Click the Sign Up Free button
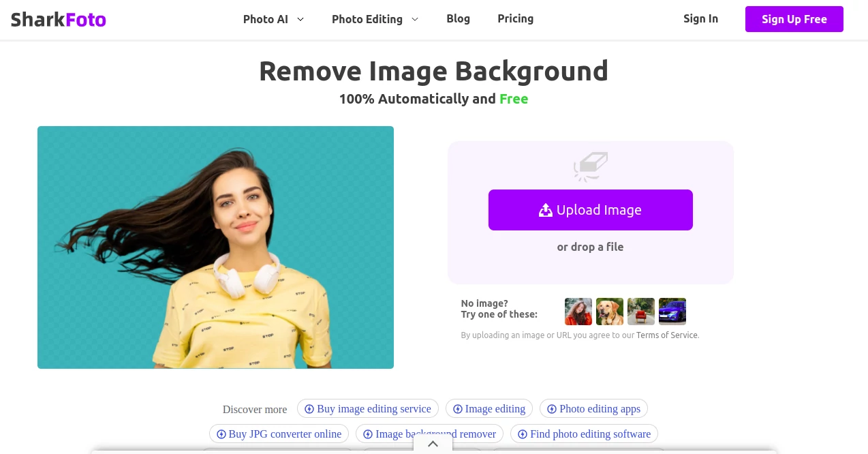This screenshot has width=868, height=454. pyautogui.click(x=794, y=19)
